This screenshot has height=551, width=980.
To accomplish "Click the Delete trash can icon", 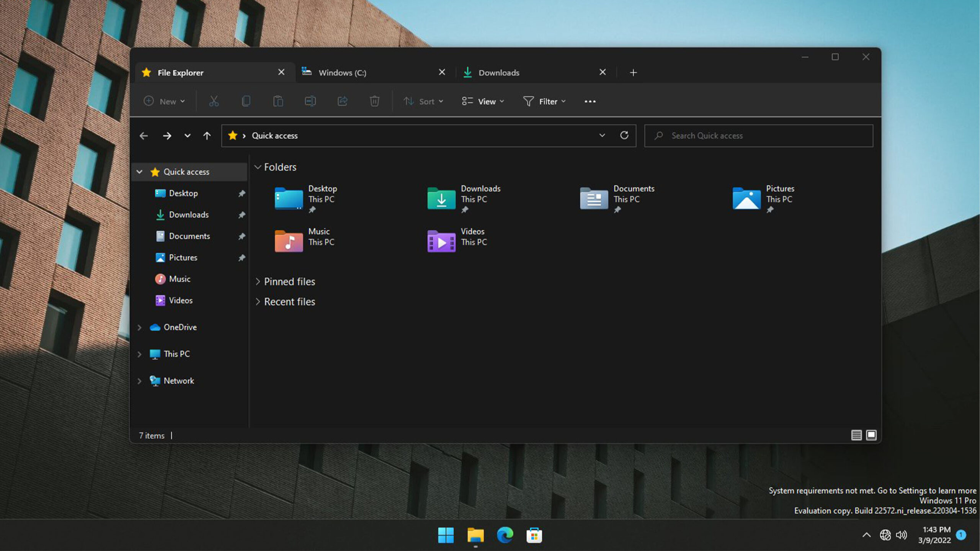I will point(374,101).
